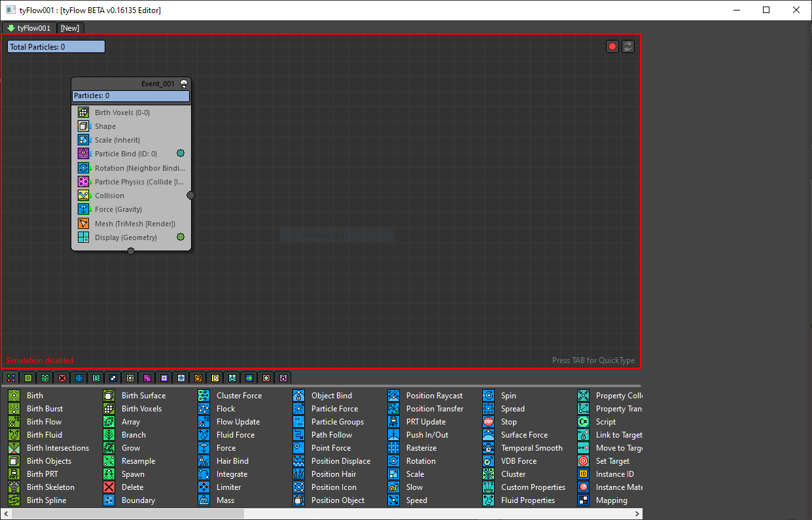
Task: Toggle the Mesh (TriMesh [Render]) operator icon
Action: click(x=83, y=224)
